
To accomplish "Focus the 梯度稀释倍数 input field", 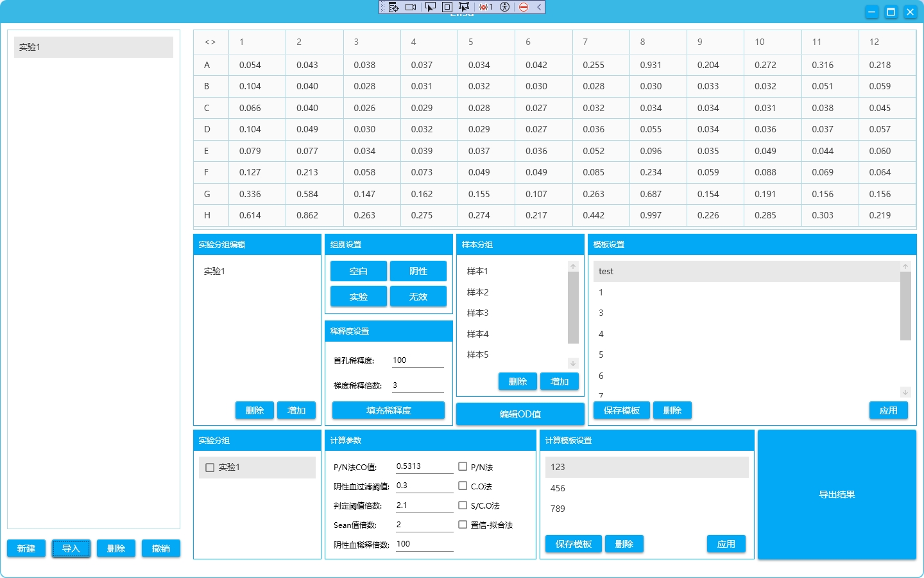I will pos(418,385).
